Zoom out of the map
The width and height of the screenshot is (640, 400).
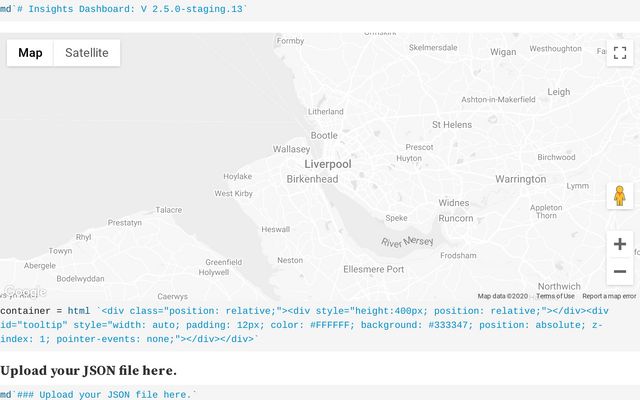tap(620, 271)
